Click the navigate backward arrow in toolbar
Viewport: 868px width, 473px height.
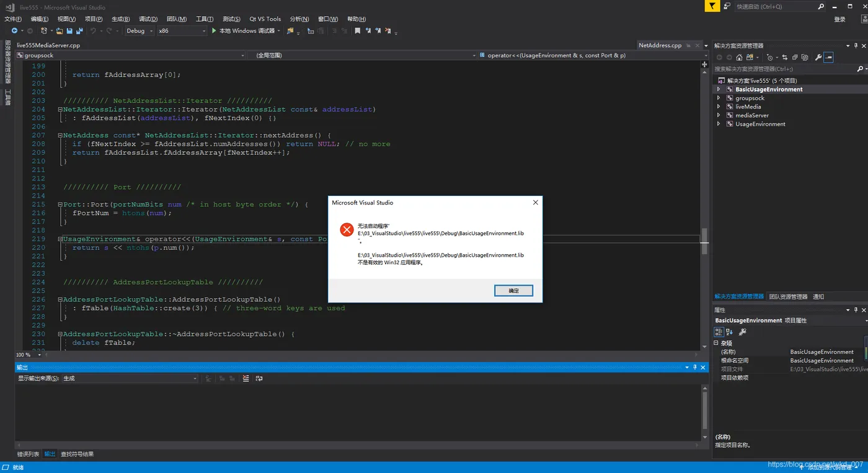point(14,31)
